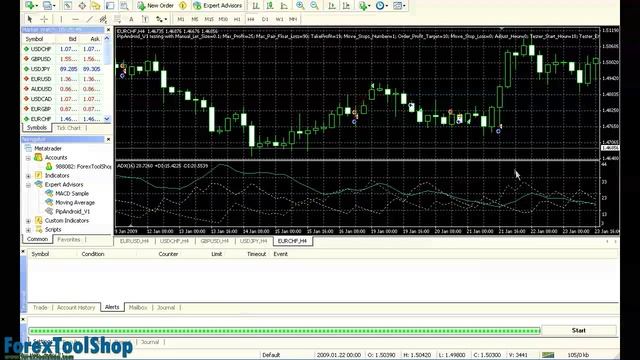
Task: Switch to the M30 timeframe
Action: [x=223, y=19]
